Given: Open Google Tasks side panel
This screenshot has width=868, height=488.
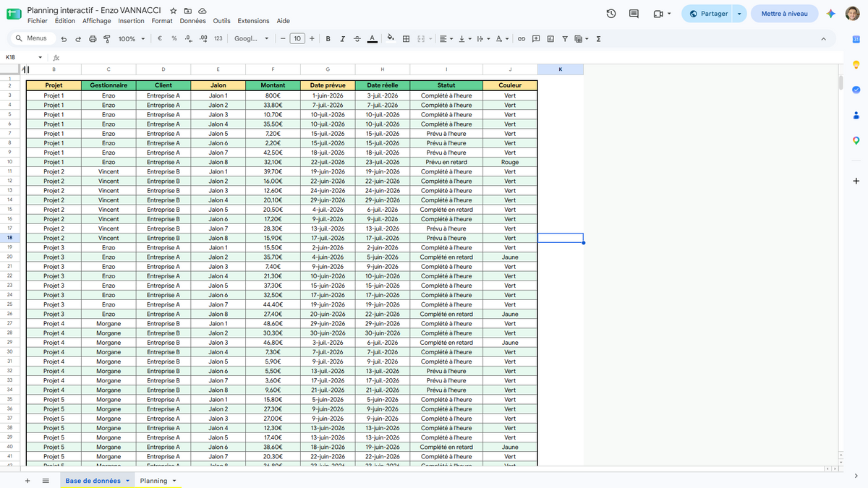Looking at the screenshot, I should click(x=856, y=90).
